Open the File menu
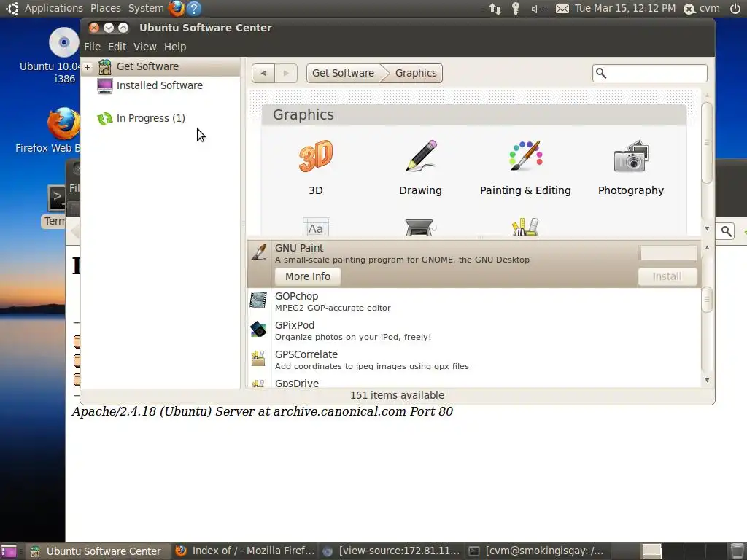747x560 pixels. tap(92, 47)
